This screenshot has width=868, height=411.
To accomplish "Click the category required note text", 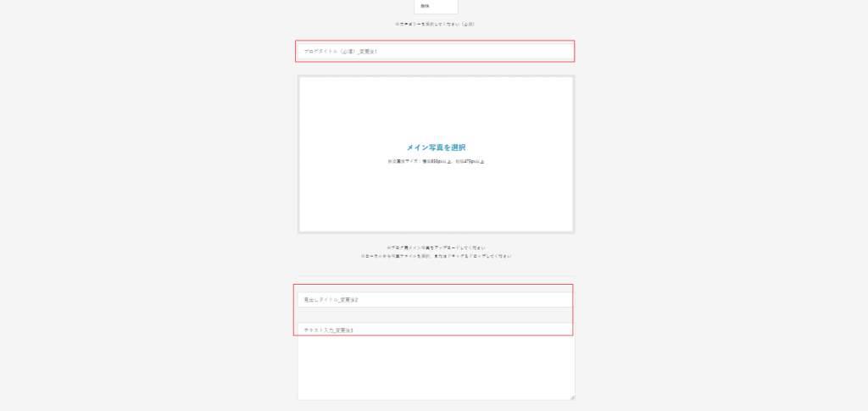I will [x=436, y=24].
